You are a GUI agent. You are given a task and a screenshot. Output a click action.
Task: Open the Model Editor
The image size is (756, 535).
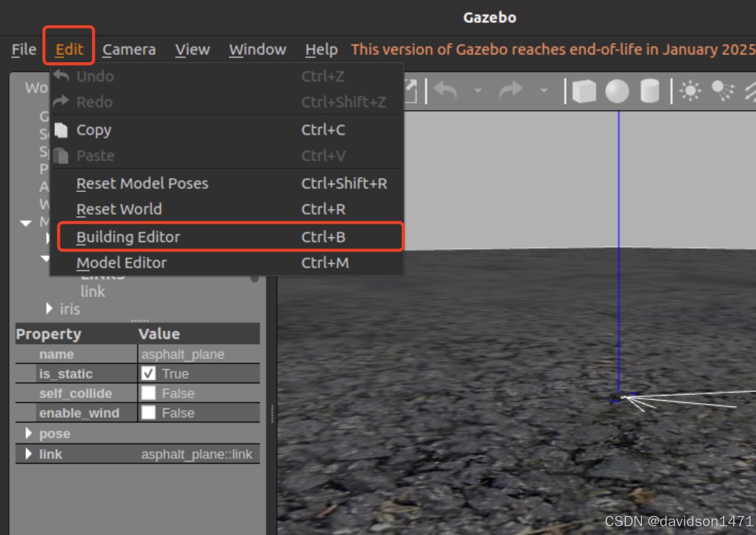(227, 263)
